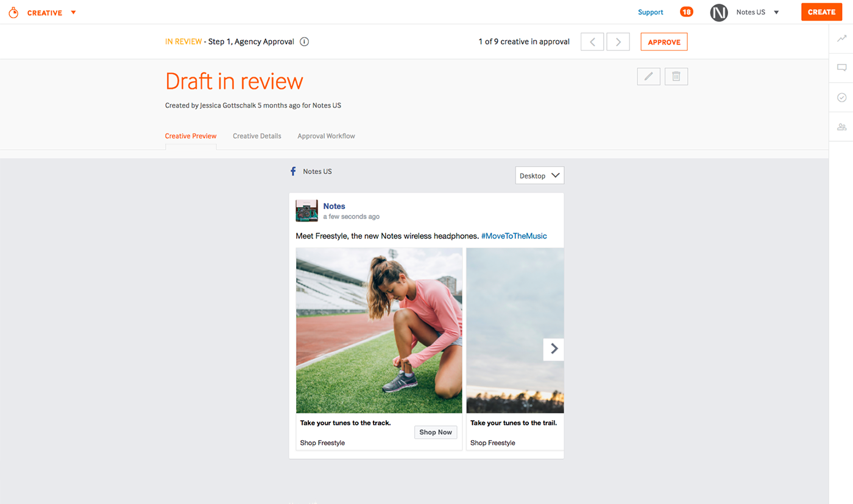
Task: Open the Notes US account dropdown
Action: click(776, 12)
